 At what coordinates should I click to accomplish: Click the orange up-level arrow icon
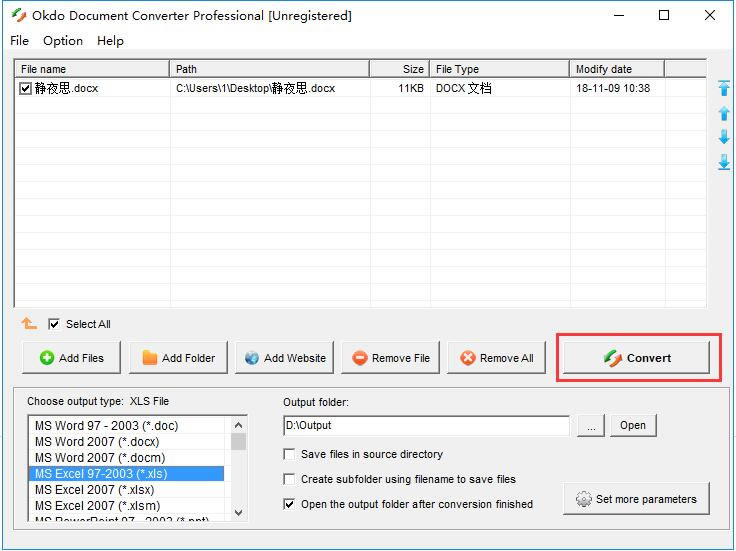point(29,324)
